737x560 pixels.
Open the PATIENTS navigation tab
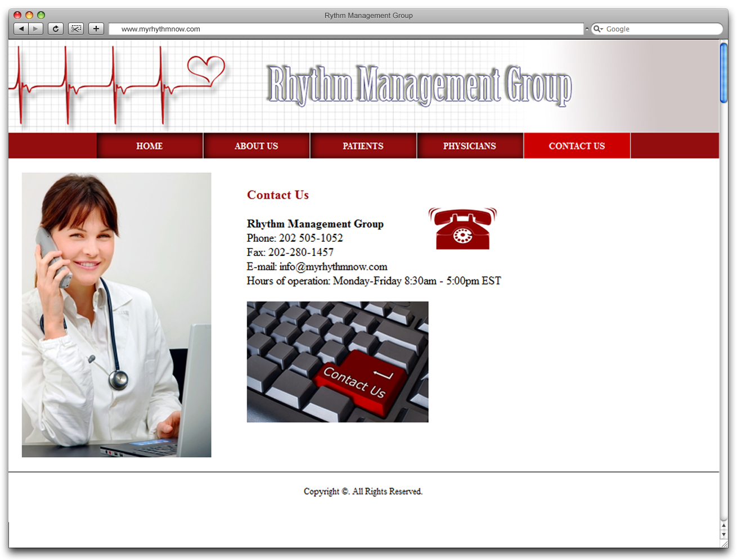[x=363, y=146]
